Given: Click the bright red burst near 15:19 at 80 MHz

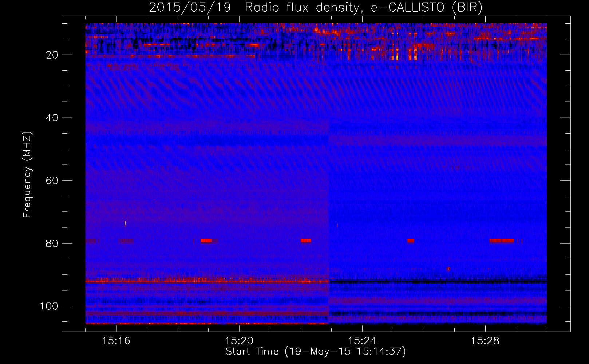Looking at the screenshot, I should point(206,241).
